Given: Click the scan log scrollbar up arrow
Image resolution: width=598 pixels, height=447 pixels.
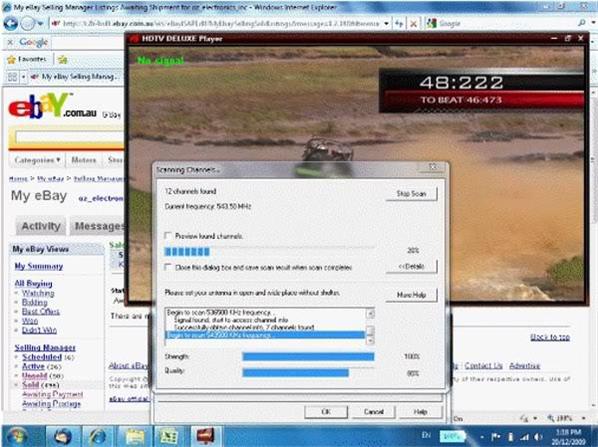Looking at the screenshot, I should click(x=370, y=314).
